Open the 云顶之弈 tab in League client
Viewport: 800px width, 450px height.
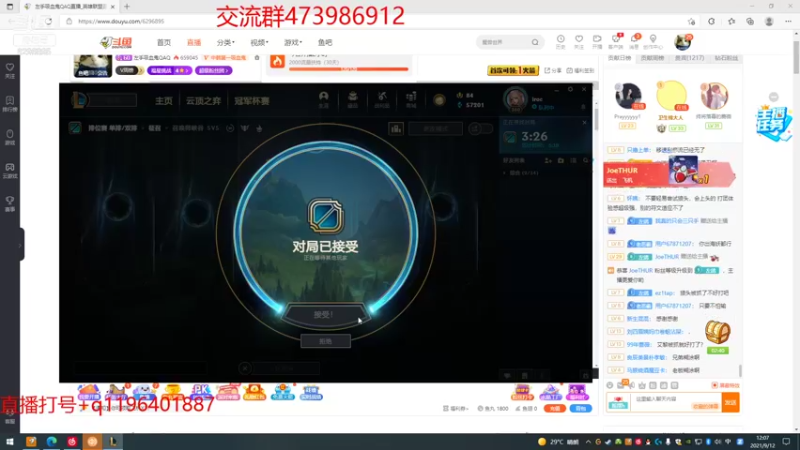[204, 101]
